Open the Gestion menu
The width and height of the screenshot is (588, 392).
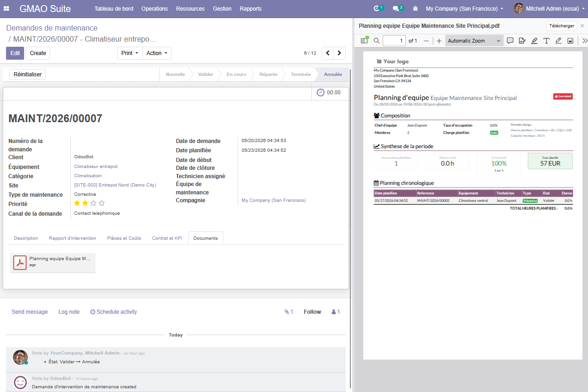click(x=222, y=9)
